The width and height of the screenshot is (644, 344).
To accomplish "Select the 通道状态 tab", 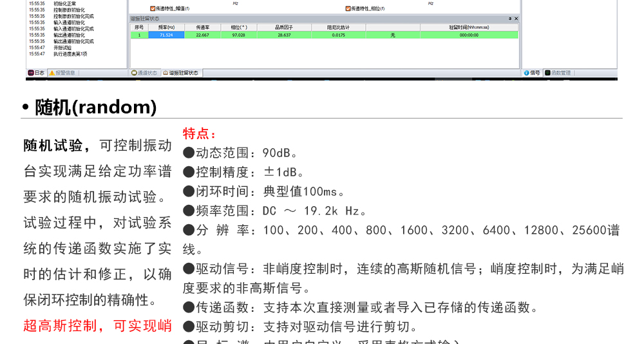I will 144,73.
